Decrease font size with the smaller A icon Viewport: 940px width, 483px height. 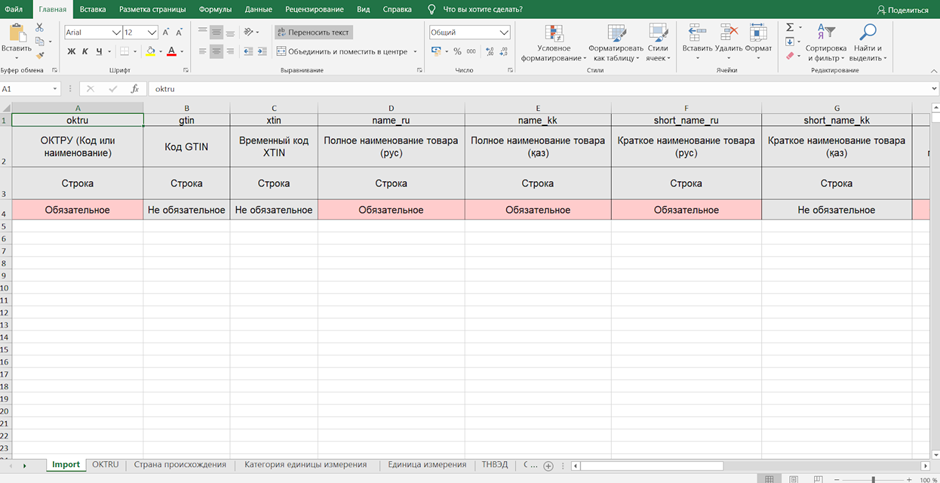tap(179, 32)
